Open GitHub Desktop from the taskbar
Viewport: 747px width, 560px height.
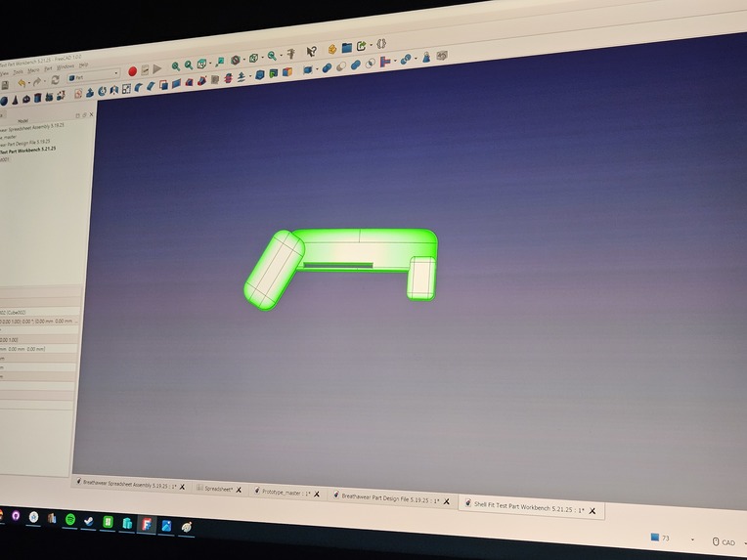[16, 515]
